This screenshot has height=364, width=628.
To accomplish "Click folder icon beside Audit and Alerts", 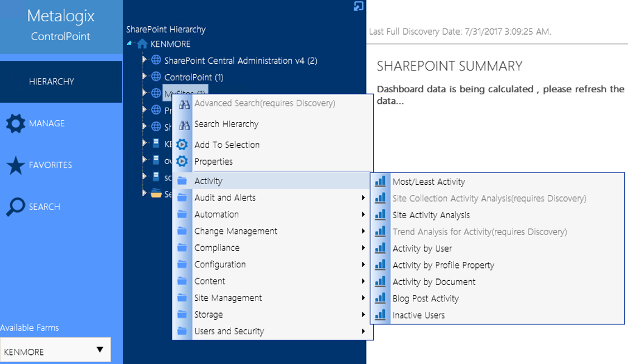I will 182,197.
